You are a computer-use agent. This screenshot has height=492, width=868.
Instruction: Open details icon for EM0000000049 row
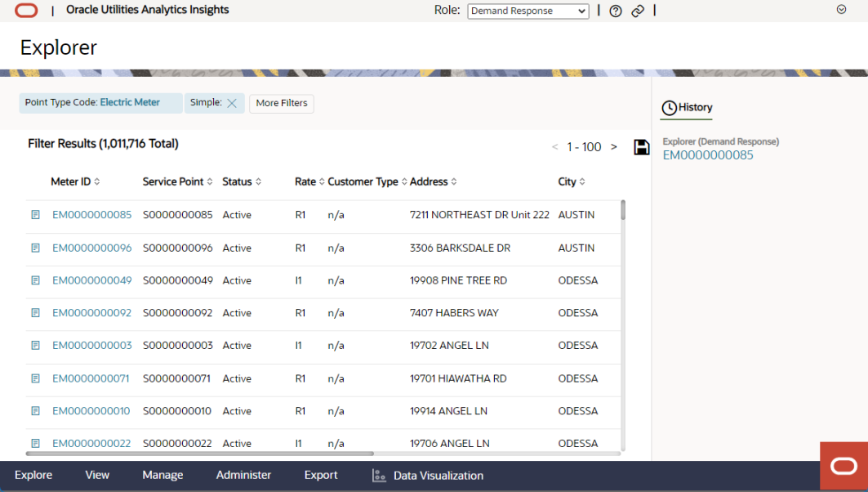35,280
